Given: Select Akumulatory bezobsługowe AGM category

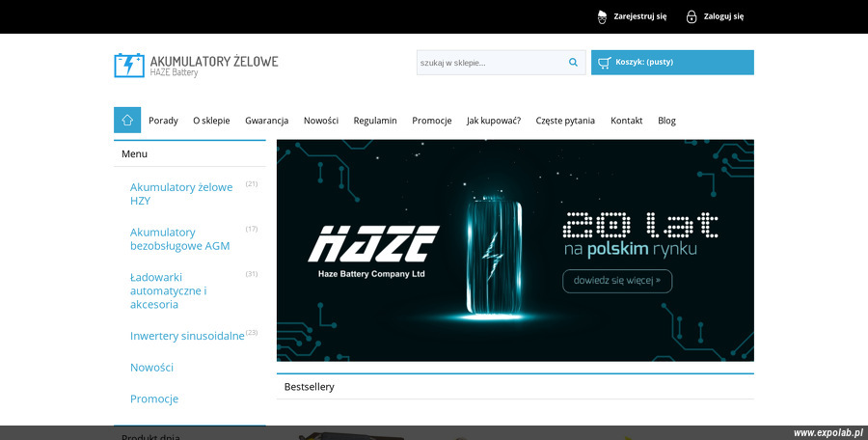Looking at the screenshot, I should click(180, 239).
